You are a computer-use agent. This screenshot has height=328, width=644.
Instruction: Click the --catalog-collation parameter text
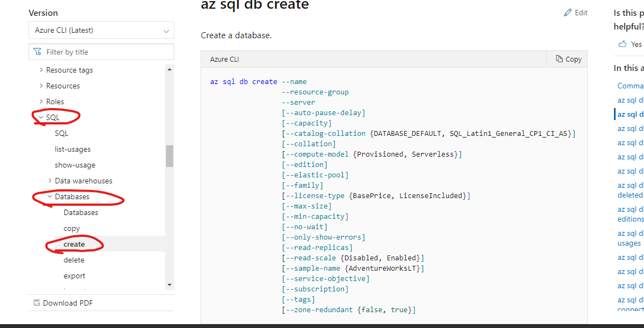(x=326, y=133)
